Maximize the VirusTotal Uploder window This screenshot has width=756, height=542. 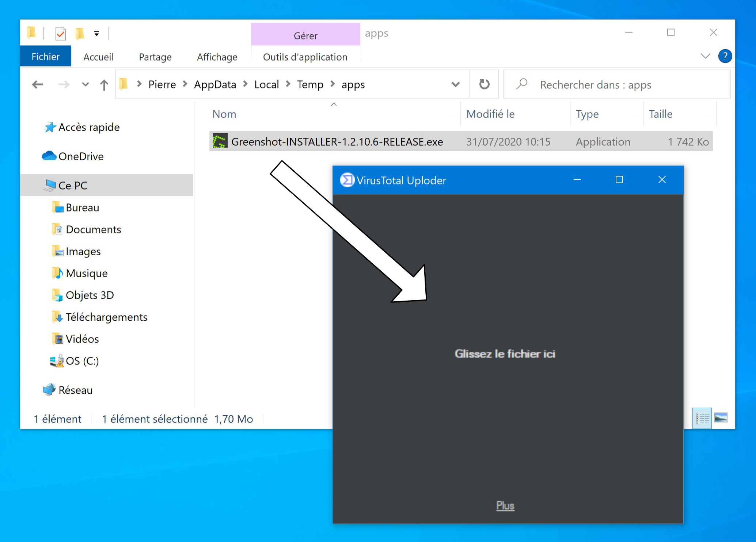[x=619, y=180]
